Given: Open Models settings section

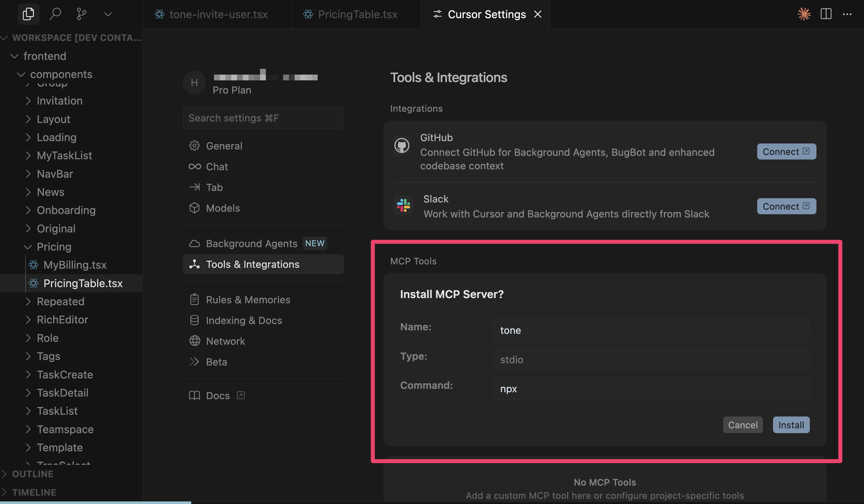Looking at the screenshot, I should [x=263, y=208].
